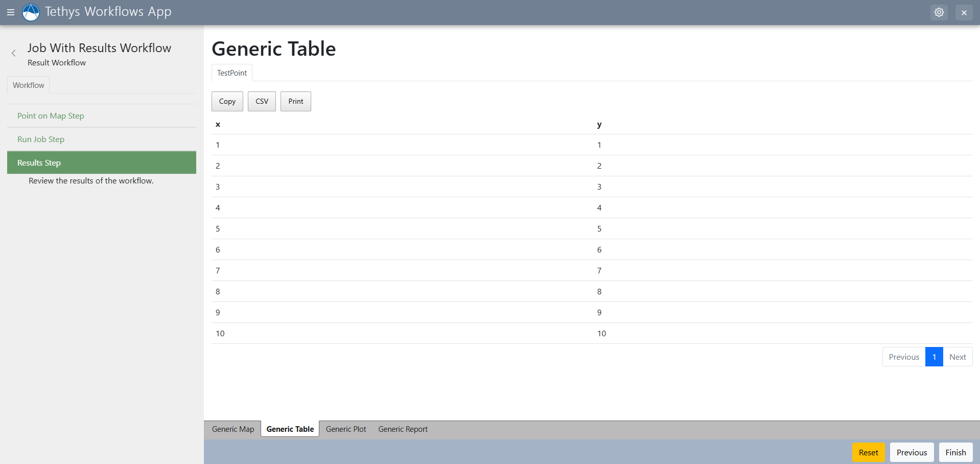980x464 pixels.
Task: Reset the workflow results
Action: coord(869,452)
